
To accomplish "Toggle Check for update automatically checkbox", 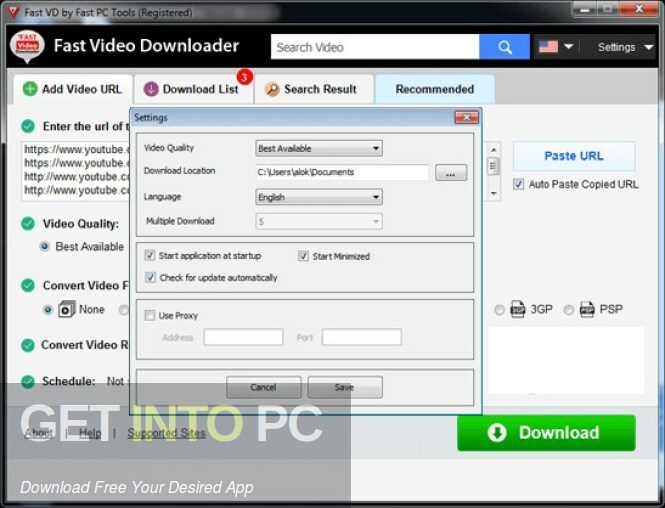I will (x=151, y=277).
